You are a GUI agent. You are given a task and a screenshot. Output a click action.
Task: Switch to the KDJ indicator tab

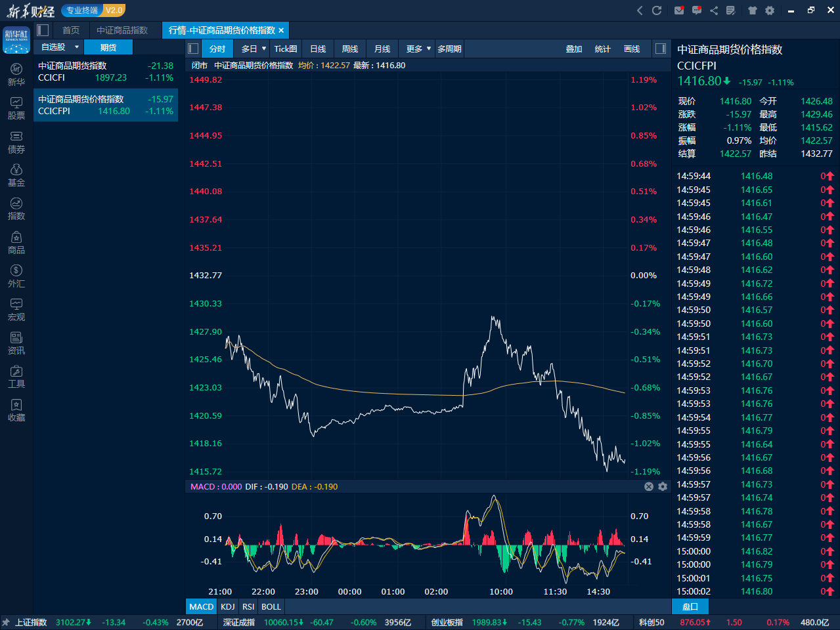tap(227, 606)
